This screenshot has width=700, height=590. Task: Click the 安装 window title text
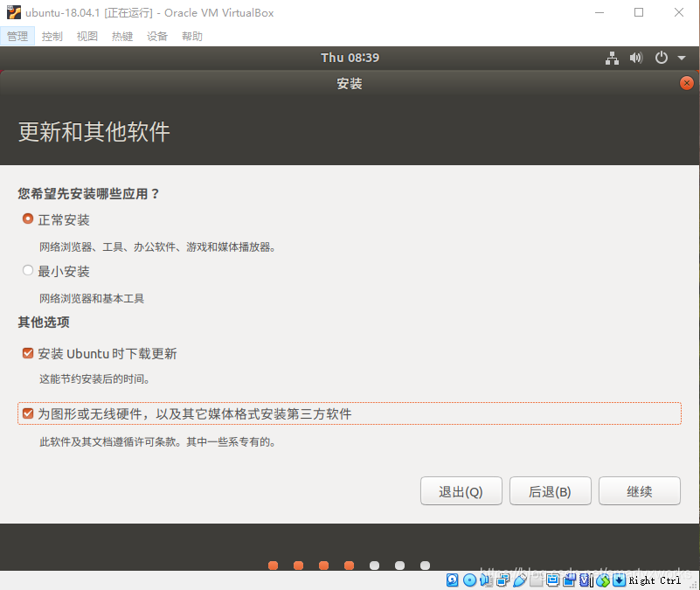[350, 84]
